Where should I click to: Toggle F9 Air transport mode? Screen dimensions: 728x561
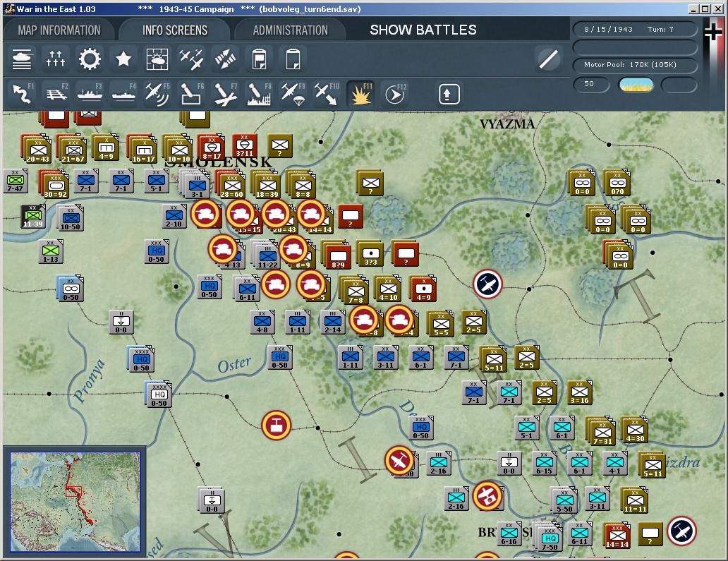point(293,95)
